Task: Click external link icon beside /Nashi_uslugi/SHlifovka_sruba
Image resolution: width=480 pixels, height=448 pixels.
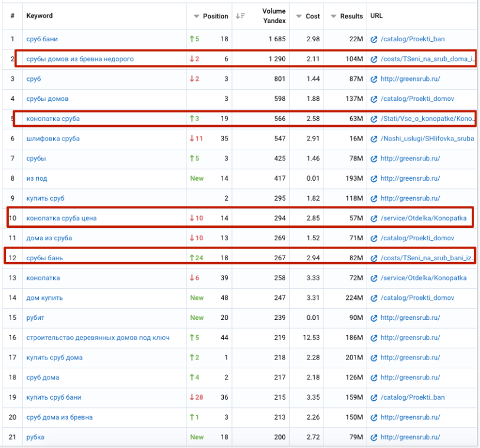Action: tap(374, 139)
